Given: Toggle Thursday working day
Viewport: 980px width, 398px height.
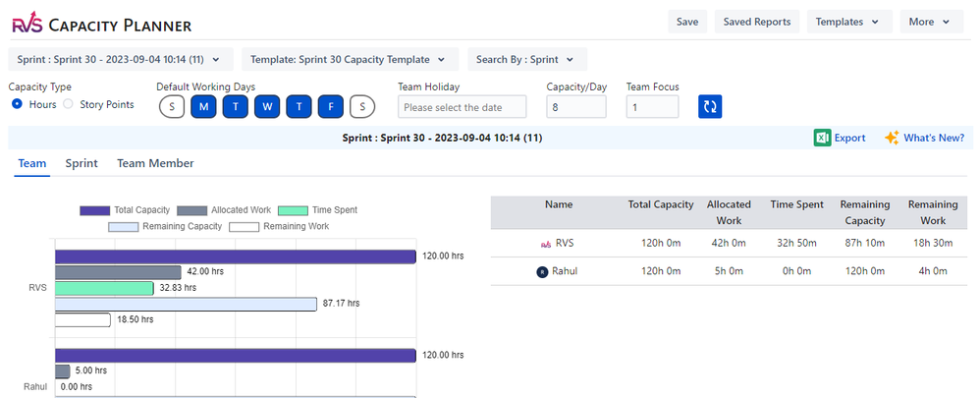Looking at the screenshot, I should click(x=299, y=107).
